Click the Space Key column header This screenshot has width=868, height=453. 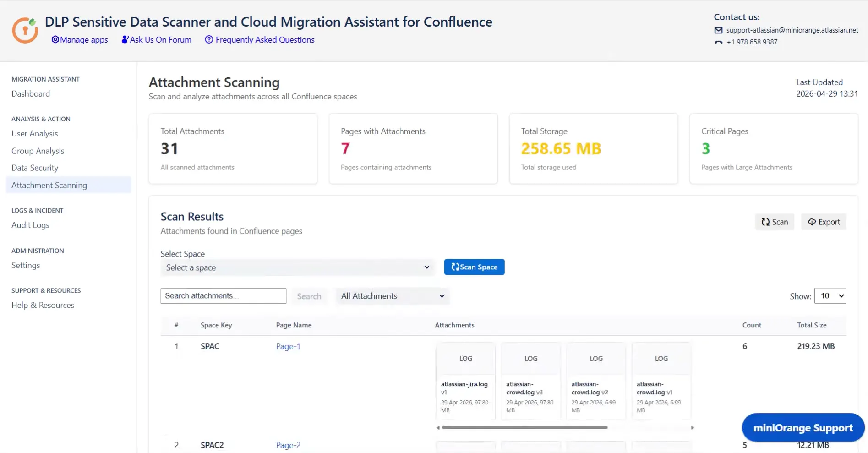pyautogui.click(x=216, y=325)
